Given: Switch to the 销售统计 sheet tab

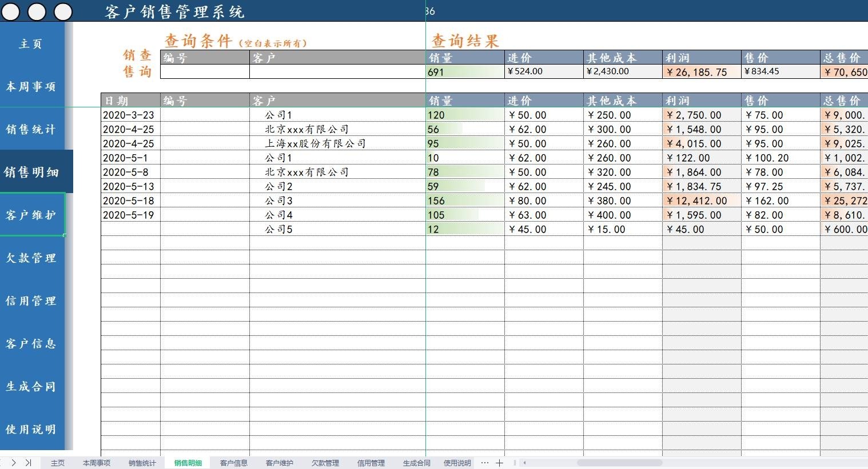Looking at the screenshot, I should (x=142, y=463).
